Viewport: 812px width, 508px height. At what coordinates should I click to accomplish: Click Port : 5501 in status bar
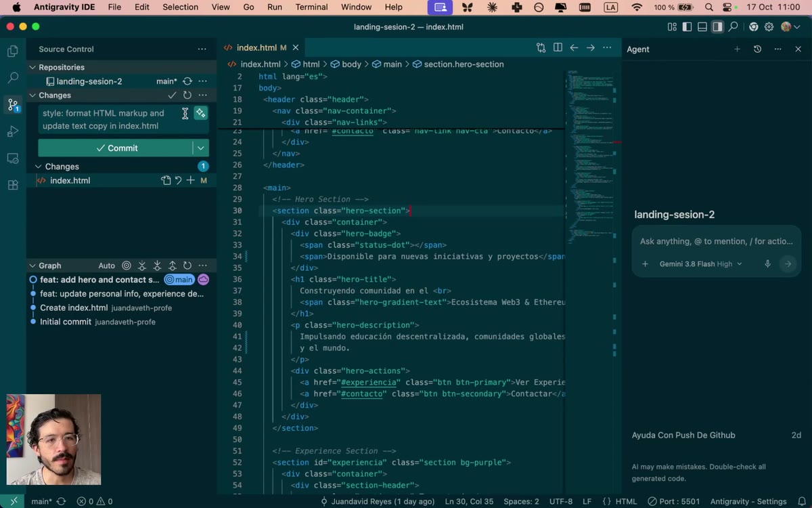[673, 502]
